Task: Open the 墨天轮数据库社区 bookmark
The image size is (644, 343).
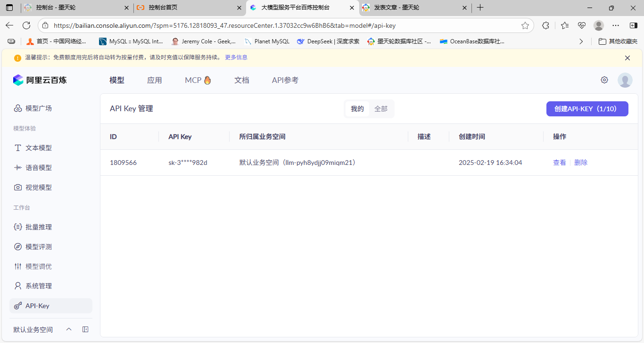Action: pyautogui.click(x=399, y=41)
